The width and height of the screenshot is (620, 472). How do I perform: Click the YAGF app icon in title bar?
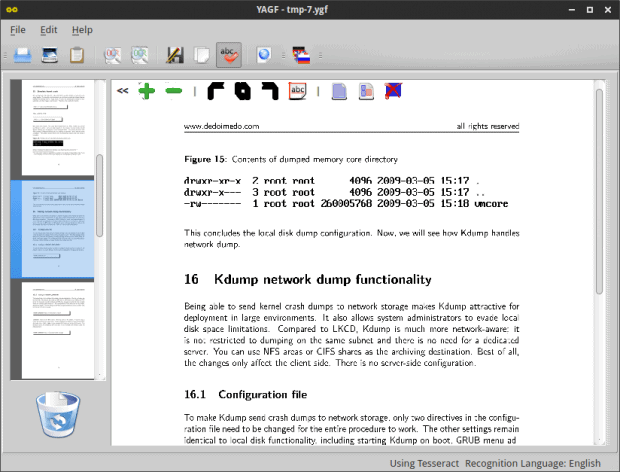point(12,9)
